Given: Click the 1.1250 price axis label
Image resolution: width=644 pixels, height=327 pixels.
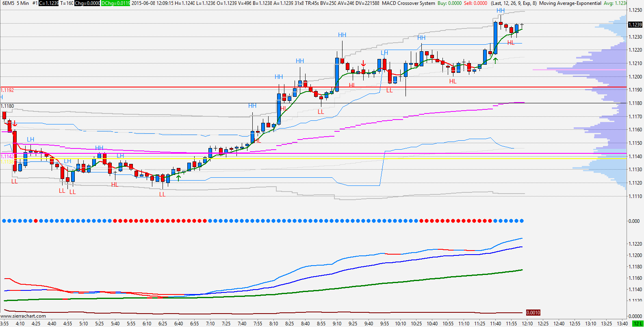Looking at the screenshot, I should pos(635,10).
